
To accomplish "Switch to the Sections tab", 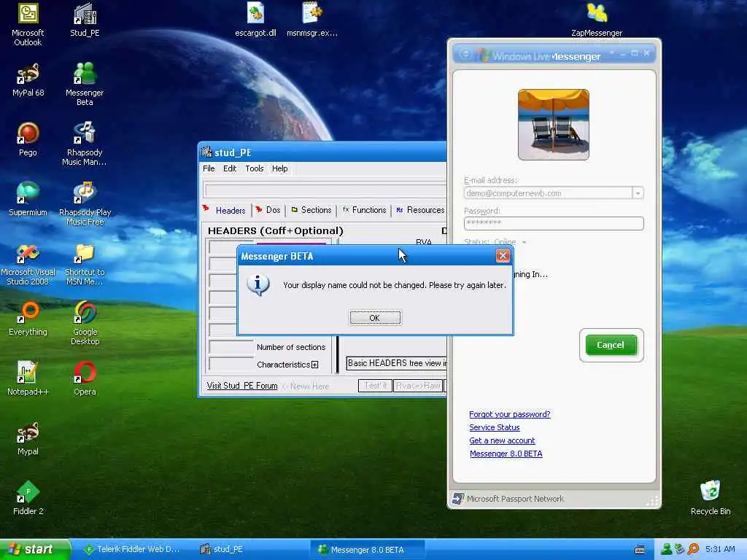I will tap(311, 210).
